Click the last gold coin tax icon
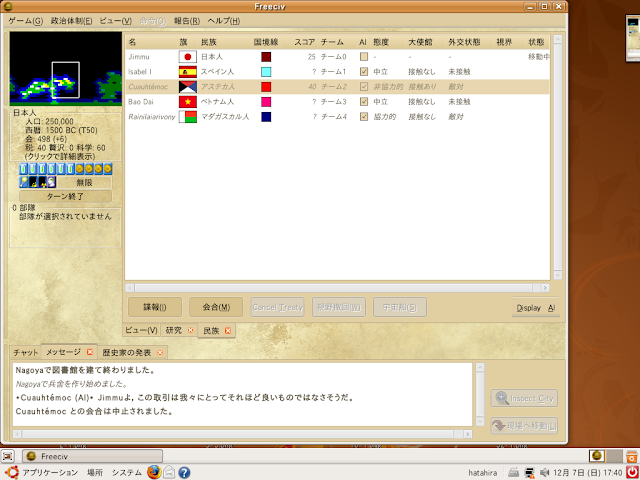 [x=107, y=169]
